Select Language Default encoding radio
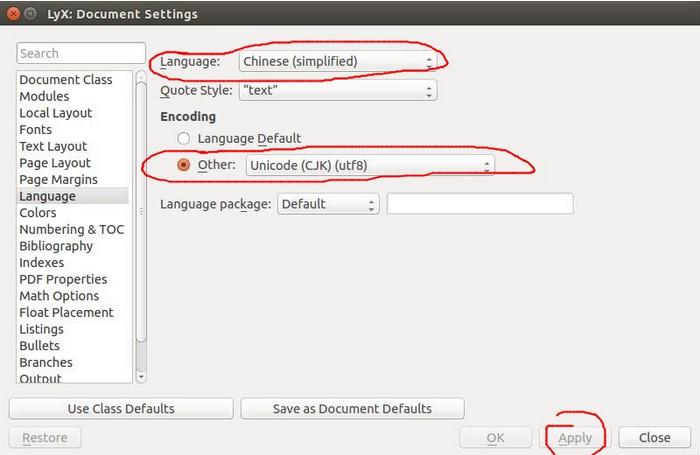 click(183, 138)
